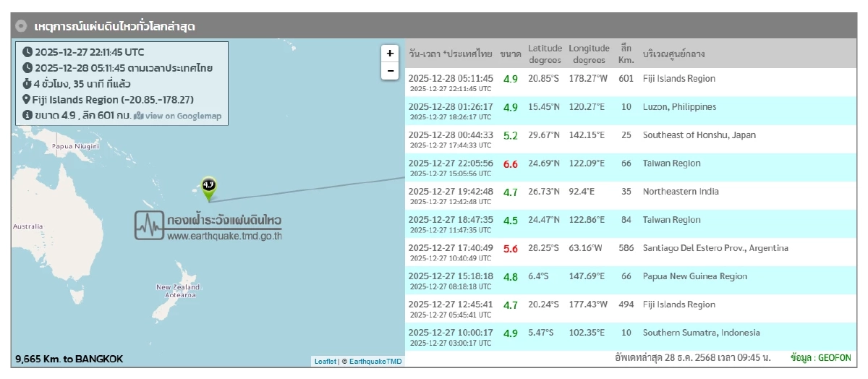Click the 4.9 earthquake marker on map
This screenshot has width=868, height=379.
pos(208,186)
